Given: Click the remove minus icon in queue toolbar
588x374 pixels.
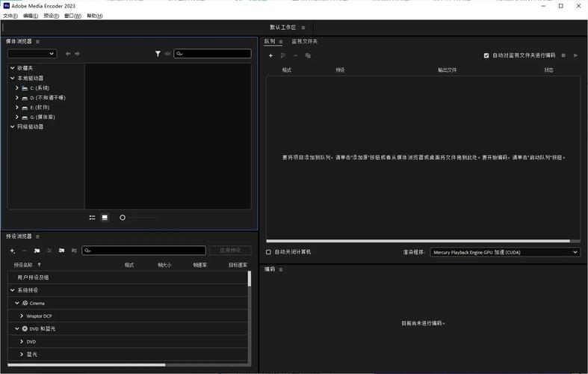Looking at the screenshot, I should (x=296, y=55).
